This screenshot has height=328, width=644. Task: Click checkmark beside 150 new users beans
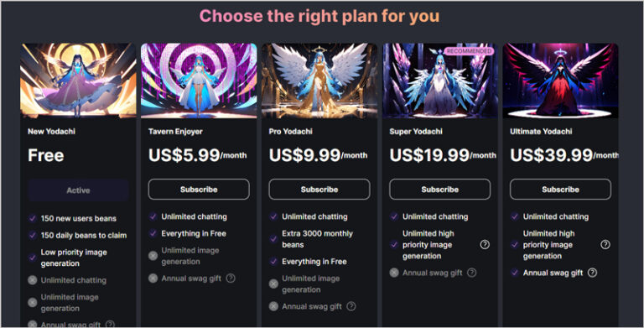click(33, 218)
